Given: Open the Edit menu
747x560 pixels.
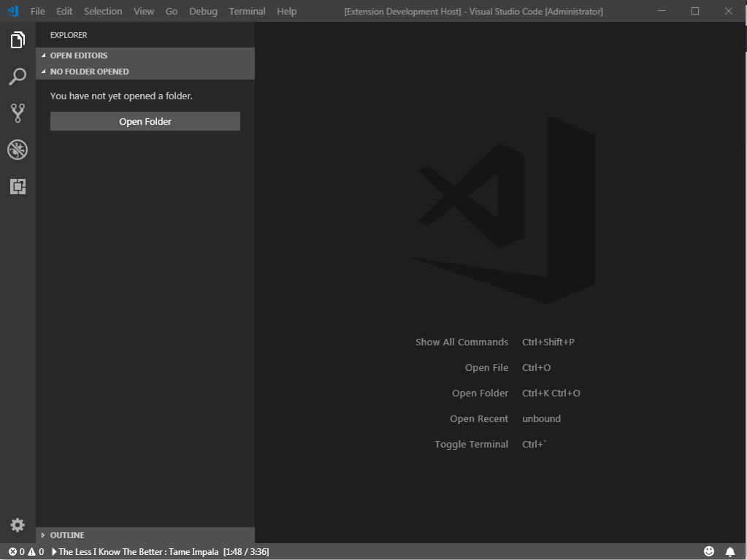Looking at the screenshot, I should coord(64,11).
